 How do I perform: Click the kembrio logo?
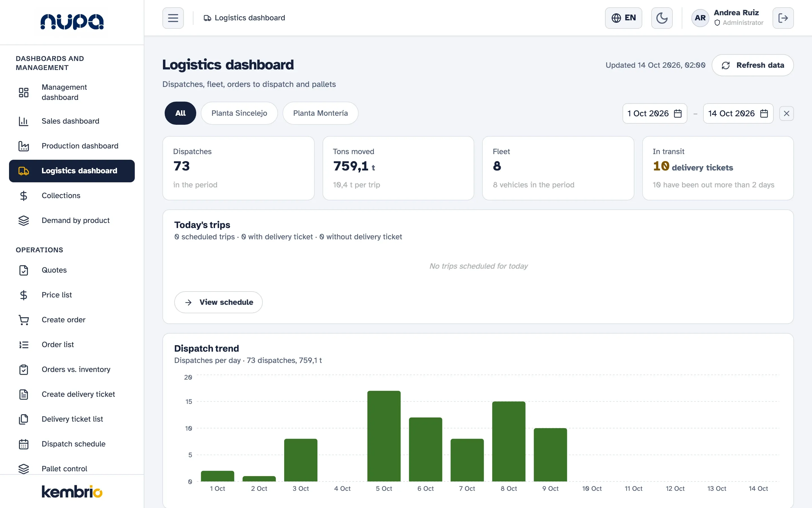(x=72, y=492)
